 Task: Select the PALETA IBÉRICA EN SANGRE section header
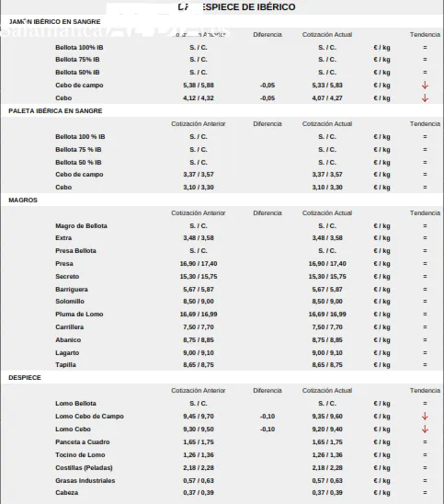(55, 111)
